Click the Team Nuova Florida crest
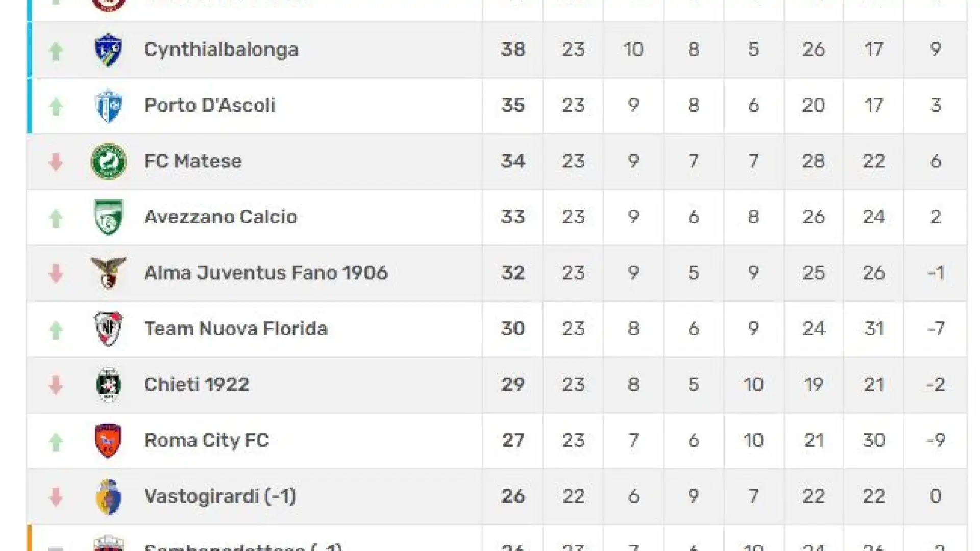 click(108, 329)
